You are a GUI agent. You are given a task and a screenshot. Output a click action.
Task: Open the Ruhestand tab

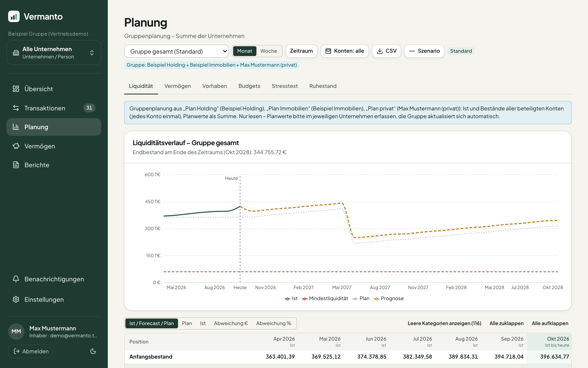[323, 86]
